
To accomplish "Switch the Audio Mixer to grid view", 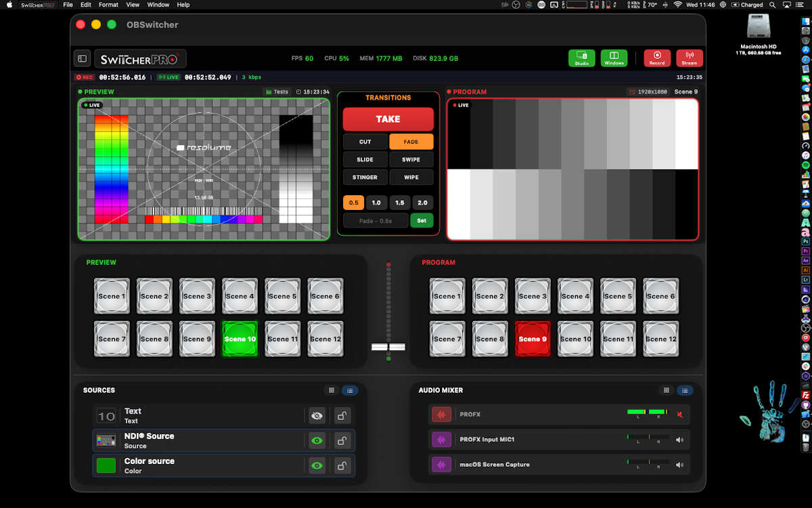I will tap(666, 390).
